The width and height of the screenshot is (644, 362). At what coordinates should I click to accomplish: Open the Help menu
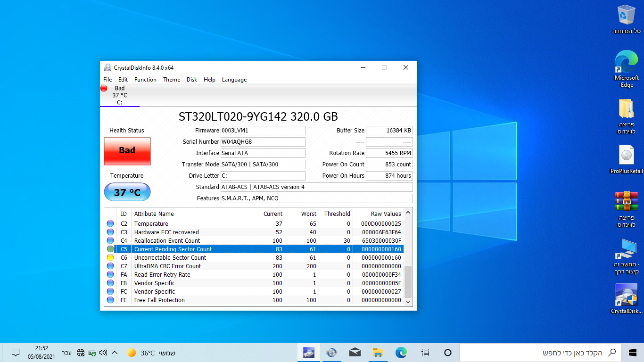[209, 80]
